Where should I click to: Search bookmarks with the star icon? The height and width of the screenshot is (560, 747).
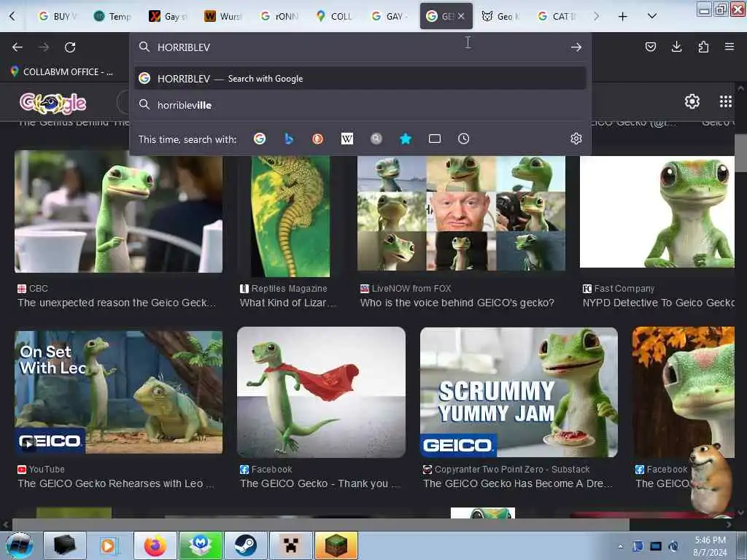(x=406, y=139)
